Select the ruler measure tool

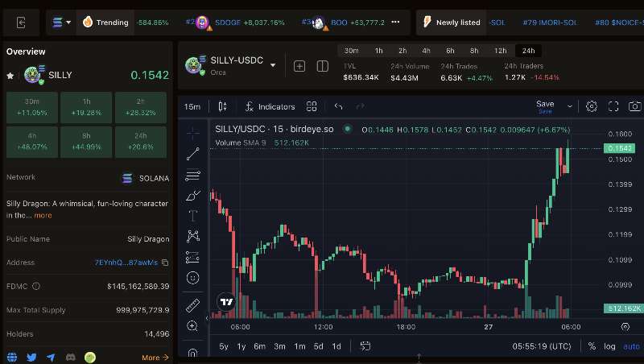(192, 305)
